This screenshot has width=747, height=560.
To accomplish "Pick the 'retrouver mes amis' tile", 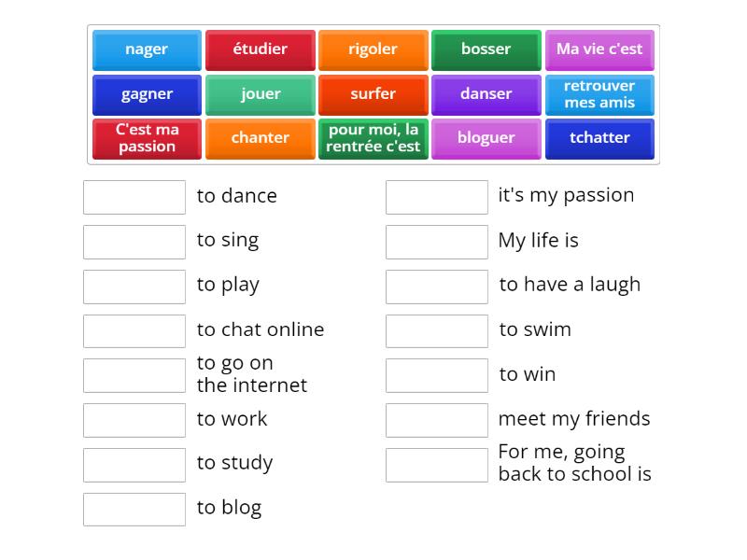I will tap(599, 94).
